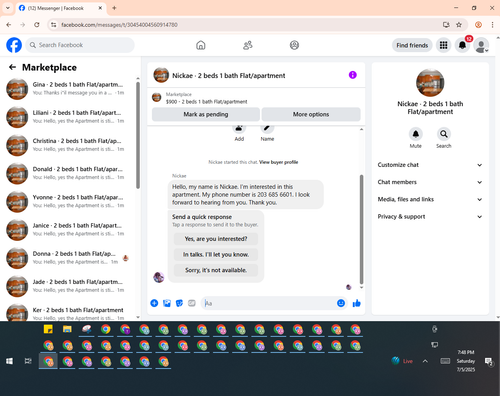This screenshot has height=396, width=500.
Task: Choose a GIF icon
Action: (x=192, y=303)
